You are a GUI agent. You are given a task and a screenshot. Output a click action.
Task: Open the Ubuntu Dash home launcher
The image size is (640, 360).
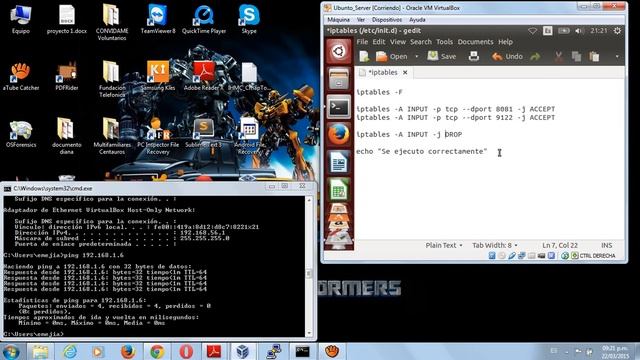(x=338, y=51)
